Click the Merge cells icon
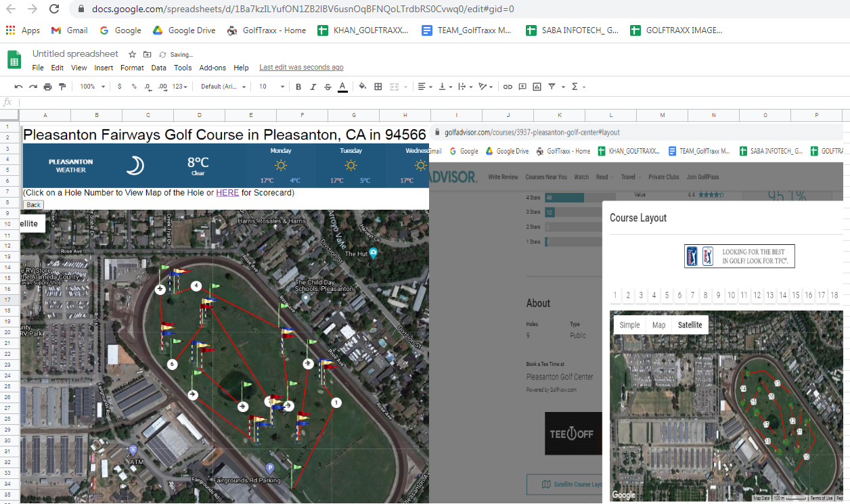Viewport: 850px width, 504px height. point(393,87)
